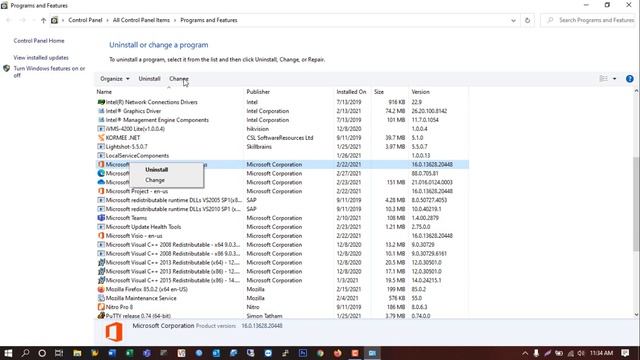Open Turn Windows features on or off
The height and width of the screenshot is (360, 640).
(49, 72)
